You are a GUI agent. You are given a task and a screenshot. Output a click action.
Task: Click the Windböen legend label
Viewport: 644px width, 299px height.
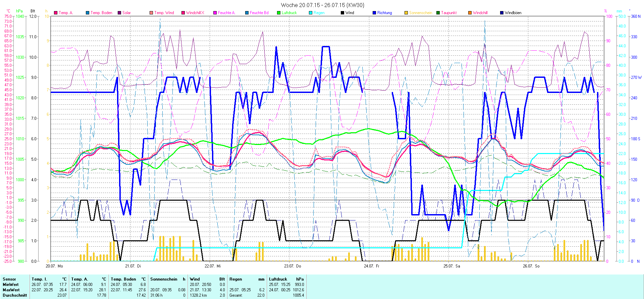(x=513, y=13)
